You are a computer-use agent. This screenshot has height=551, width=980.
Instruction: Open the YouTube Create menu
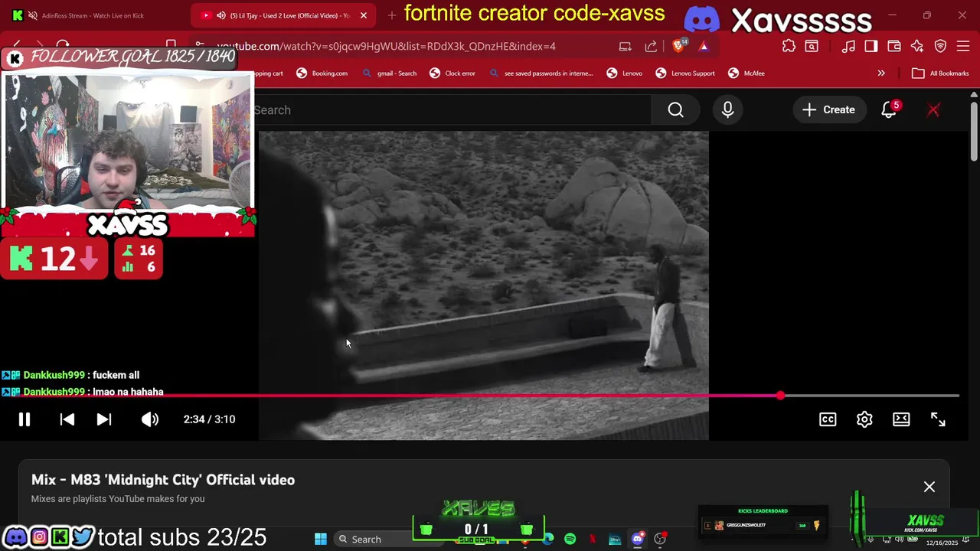point(828,110)
